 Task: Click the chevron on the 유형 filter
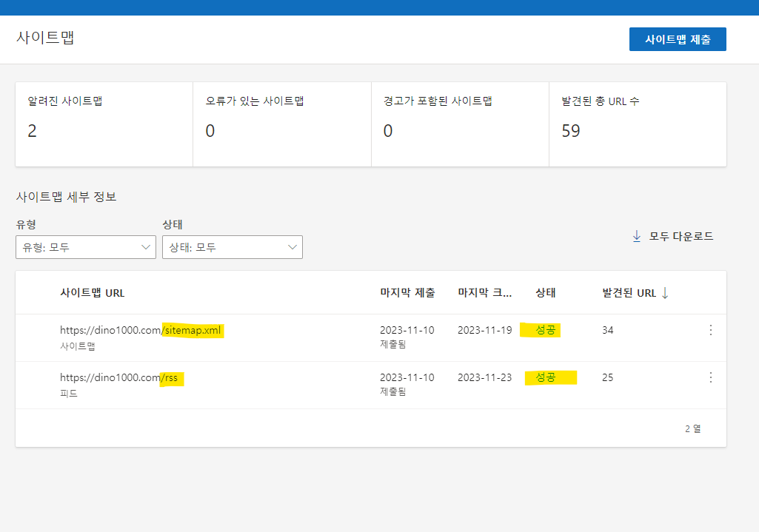(147, 247)
